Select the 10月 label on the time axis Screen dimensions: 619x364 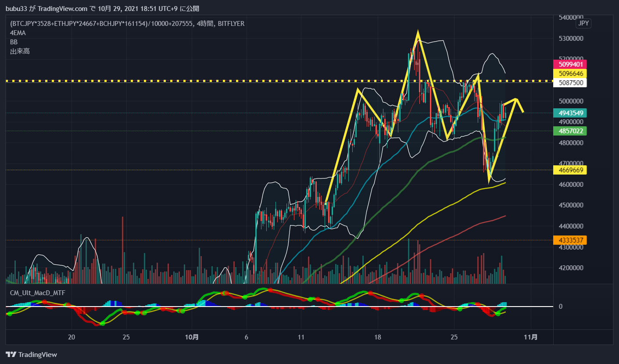pyautogui.click(x=192, y=338)
